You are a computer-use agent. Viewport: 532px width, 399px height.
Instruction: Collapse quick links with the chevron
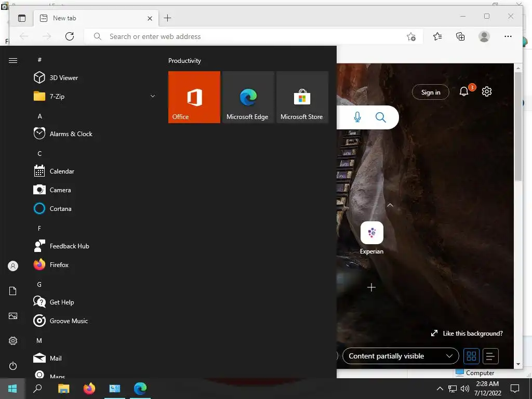390,205
